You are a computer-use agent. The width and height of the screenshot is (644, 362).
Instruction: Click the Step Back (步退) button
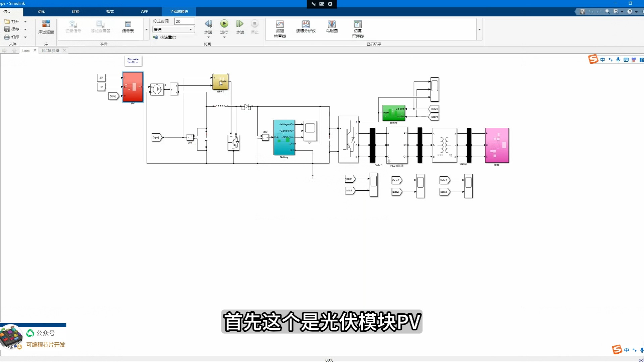(x=208, y=24)
